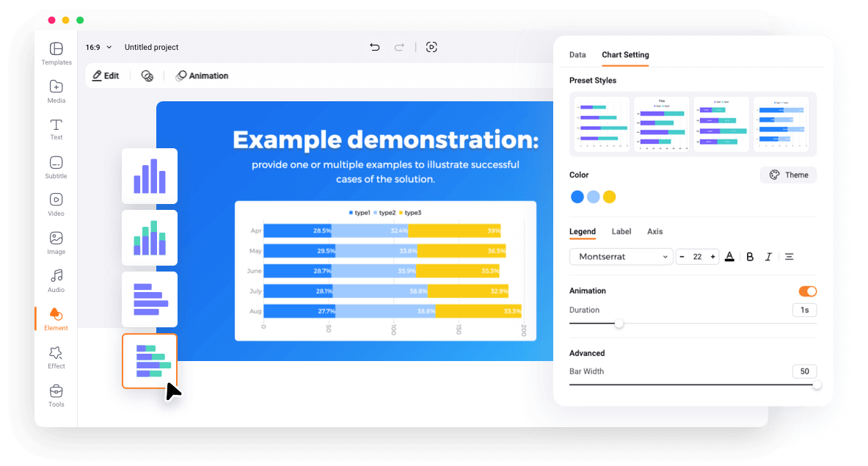The image size is (868, 466).
Task: Select the Subtitle tool in sidebar
Action: click(x=56, y=167)
